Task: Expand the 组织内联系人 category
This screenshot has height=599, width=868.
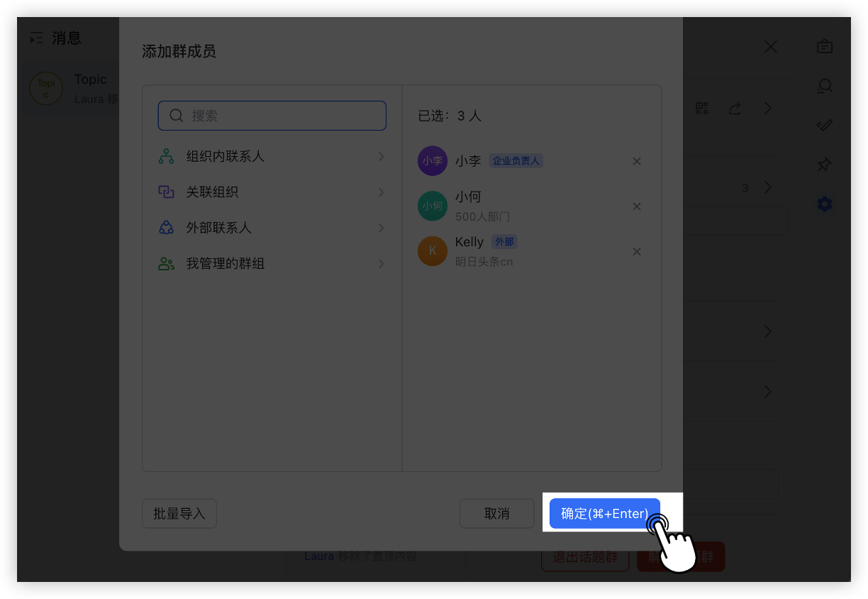Action: [382, 156]
